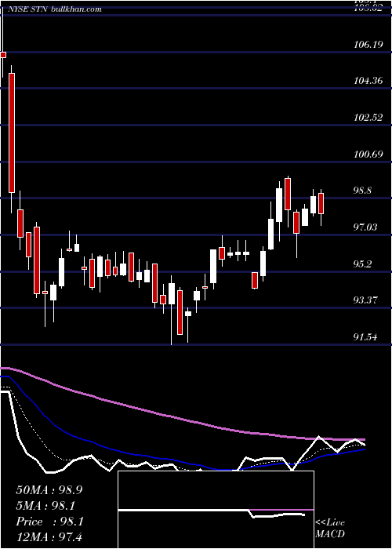Image resolution: width=392 pixels, height=549 pixels.
Task: Click the 'Price : 98.1' readout
Action: [x=49, y=522]
